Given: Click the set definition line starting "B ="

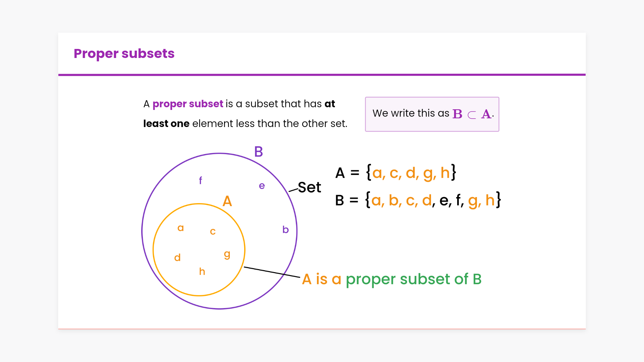Looking at the screenshot, I should pos(418,200).
